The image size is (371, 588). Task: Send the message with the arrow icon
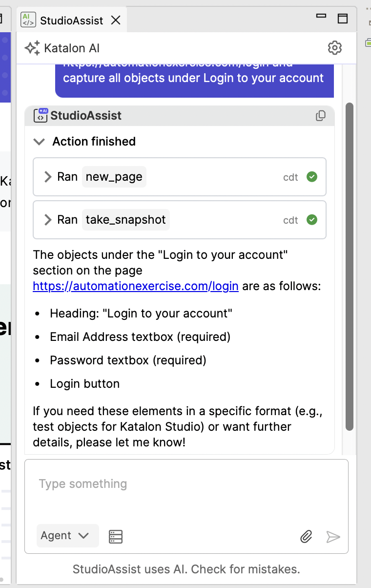pyautogui.click(x=333, y=537)
